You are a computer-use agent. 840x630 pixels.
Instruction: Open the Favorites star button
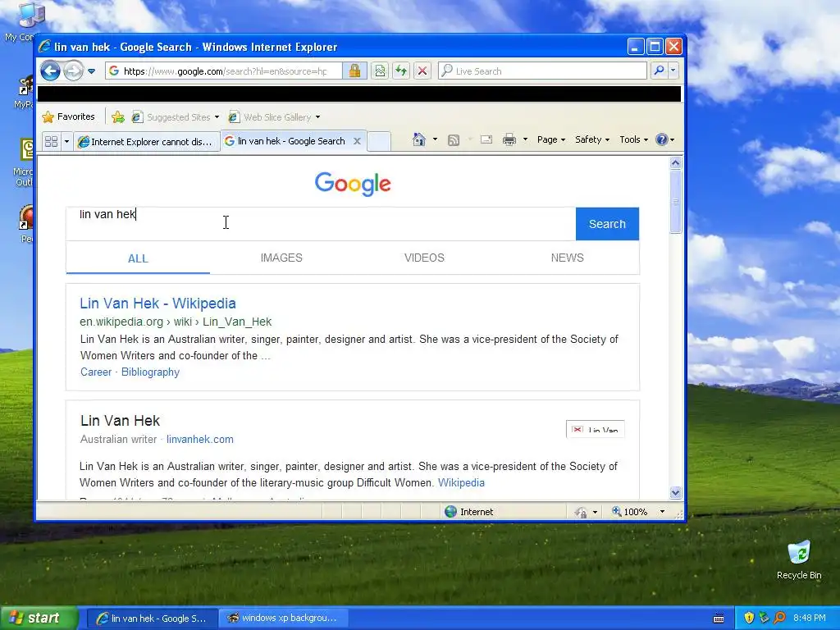point(69,116)
